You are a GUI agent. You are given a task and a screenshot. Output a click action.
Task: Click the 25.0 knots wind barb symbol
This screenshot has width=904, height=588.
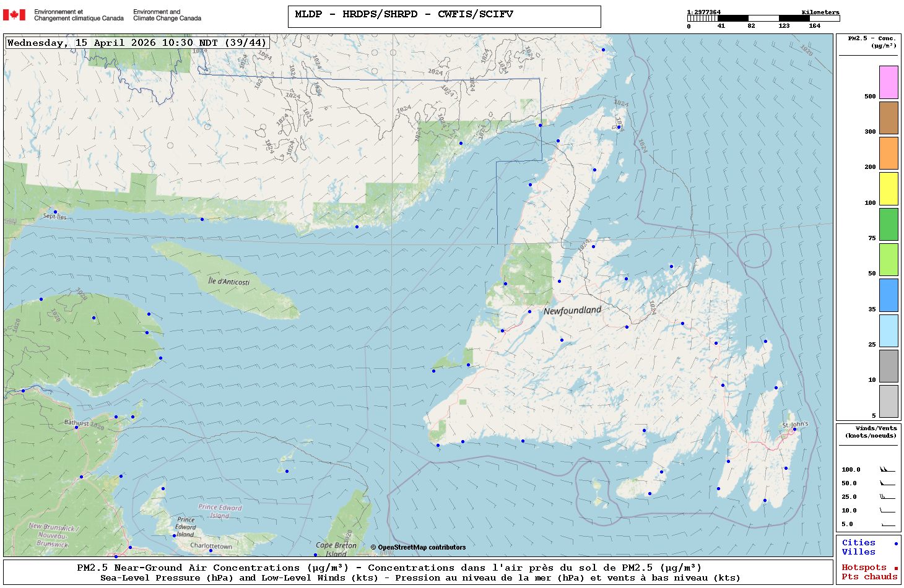pos(887,497)
